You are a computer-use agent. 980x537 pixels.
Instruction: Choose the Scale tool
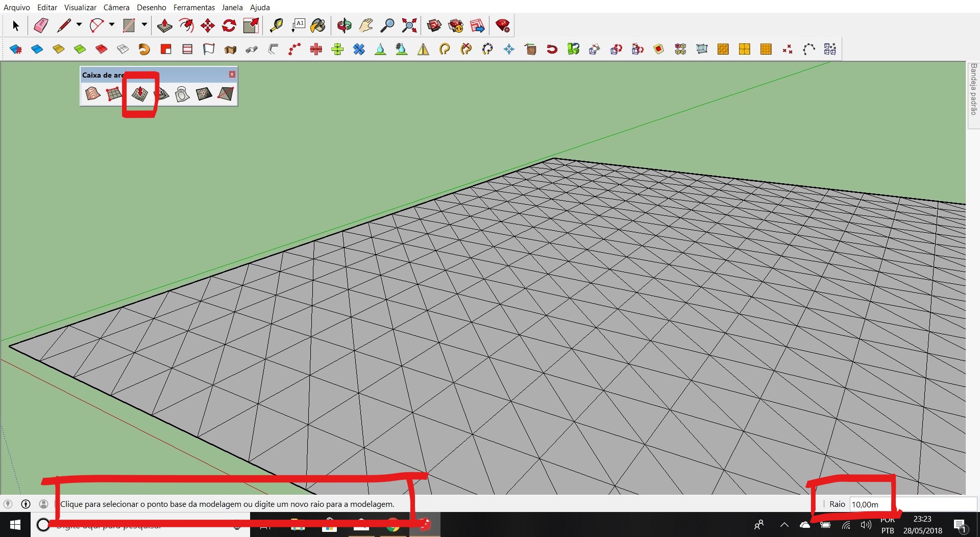click(251, 26)
